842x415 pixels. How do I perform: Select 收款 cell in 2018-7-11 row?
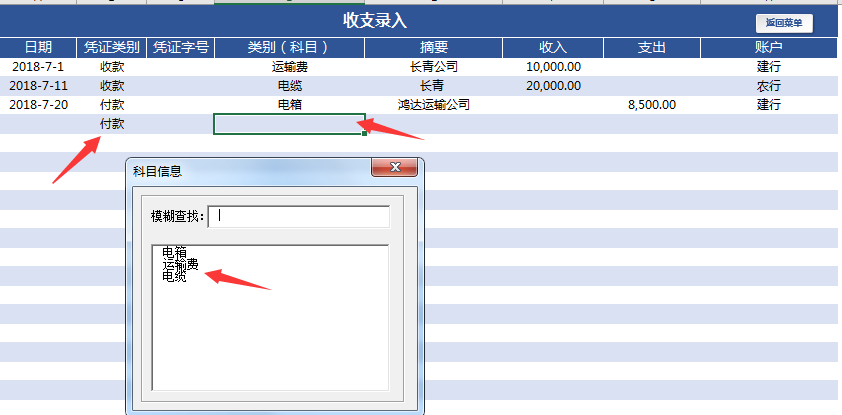point(112,86)
